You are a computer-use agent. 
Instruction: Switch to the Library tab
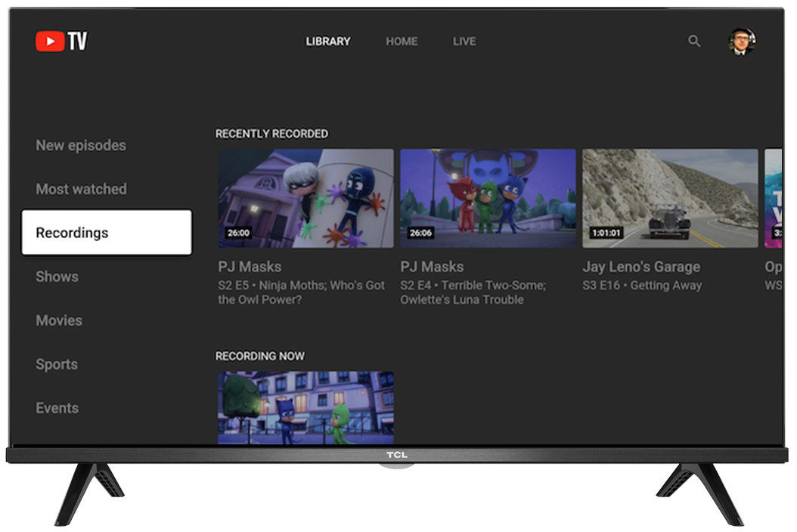(328, 42)
